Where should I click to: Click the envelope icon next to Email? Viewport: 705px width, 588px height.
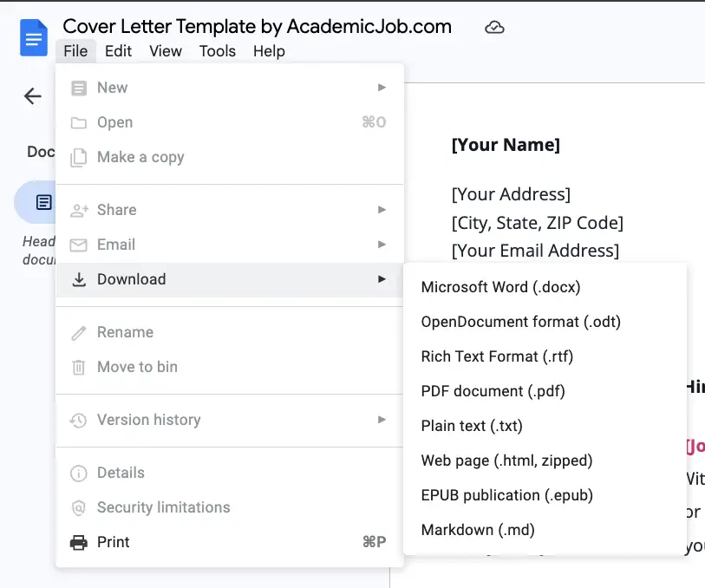(77, 245)
